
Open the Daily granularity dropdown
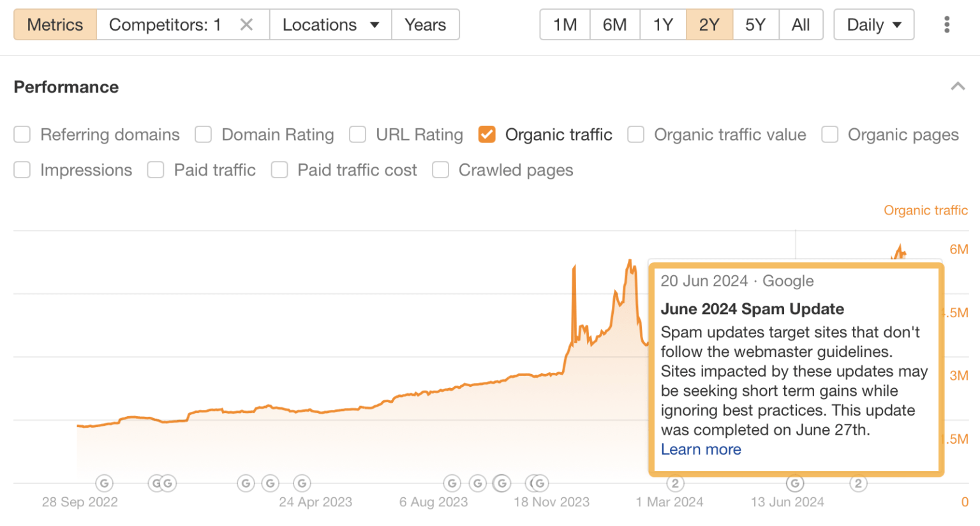click(873, 25)
